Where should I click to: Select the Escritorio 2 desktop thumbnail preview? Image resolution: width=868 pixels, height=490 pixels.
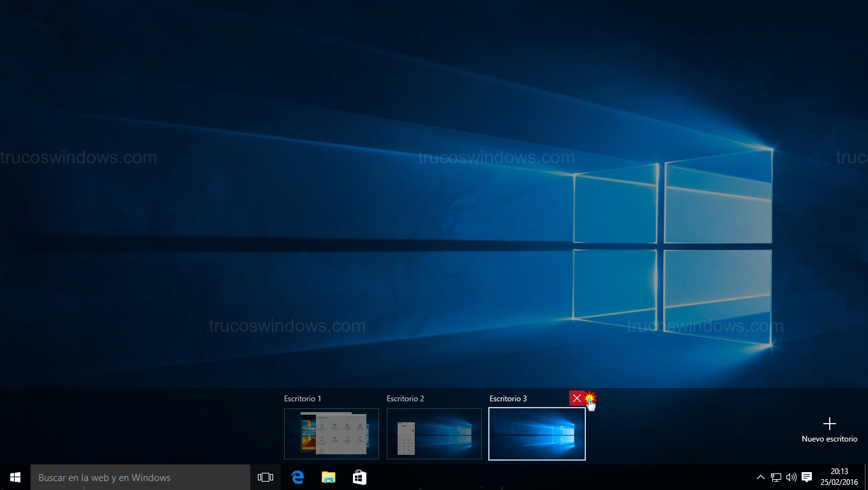[434, 434]
